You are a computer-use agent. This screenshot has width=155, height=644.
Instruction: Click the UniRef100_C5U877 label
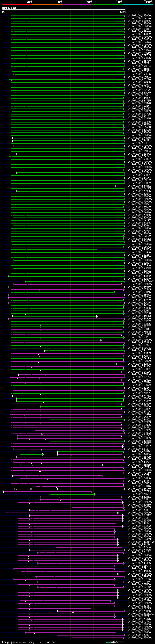click(139, 635)
